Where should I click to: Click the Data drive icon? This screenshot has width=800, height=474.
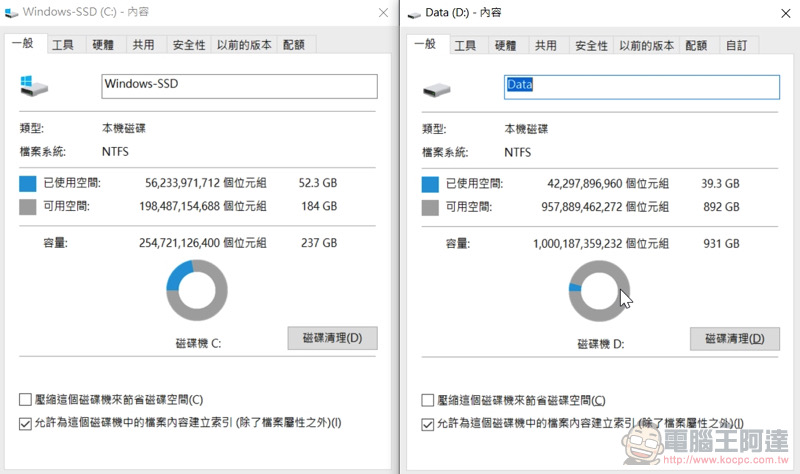436,87
